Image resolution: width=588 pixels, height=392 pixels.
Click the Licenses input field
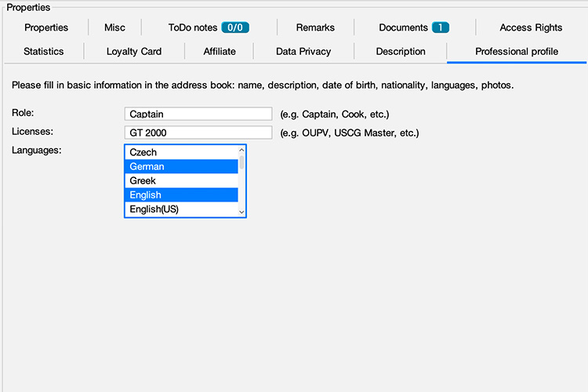(x=198, y=133)
